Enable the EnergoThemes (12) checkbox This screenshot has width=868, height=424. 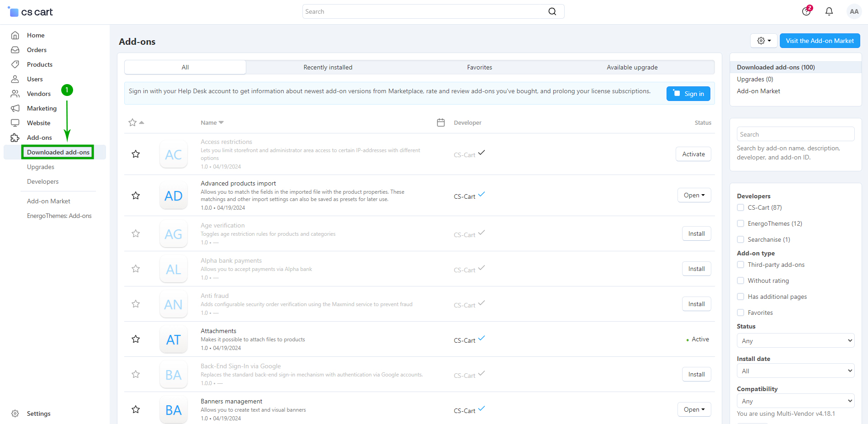(741, 223)
